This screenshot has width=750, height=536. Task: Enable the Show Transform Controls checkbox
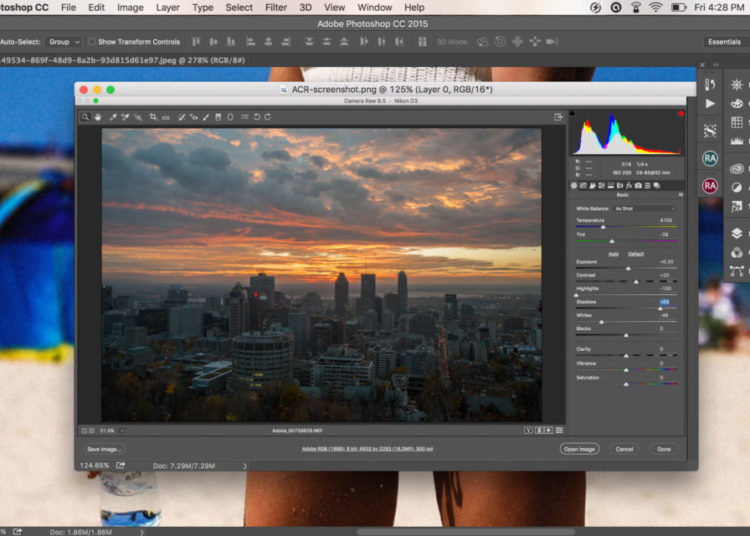click(x=91, y=42)
